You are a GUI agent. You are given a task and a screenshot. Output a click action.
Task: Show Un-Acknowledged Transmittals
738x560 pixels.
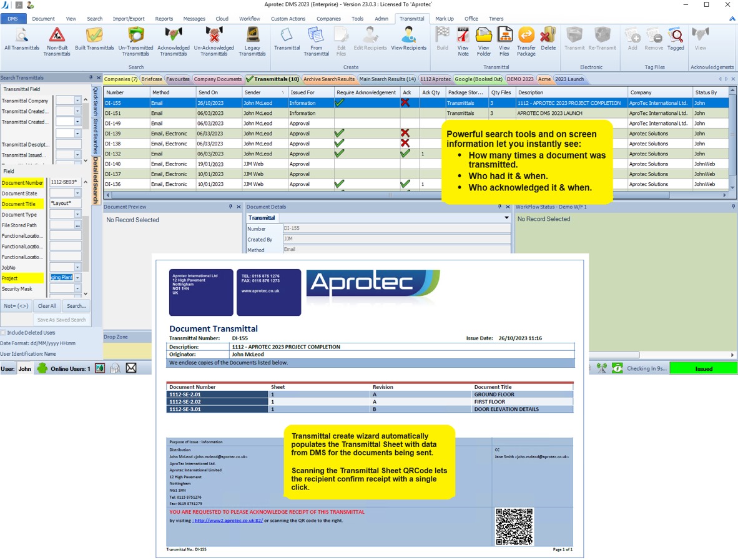coord(214,41)
